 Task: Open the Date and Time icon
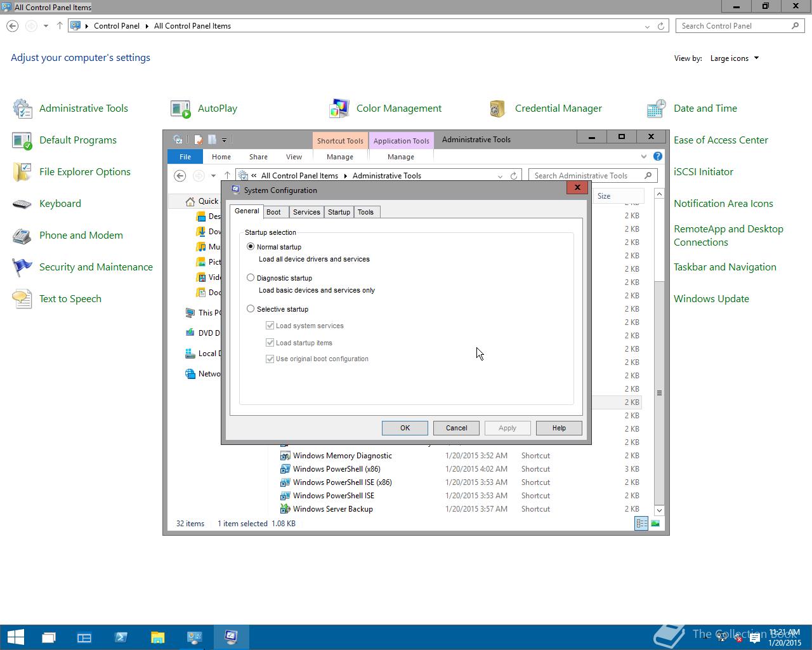coord(657,109)
